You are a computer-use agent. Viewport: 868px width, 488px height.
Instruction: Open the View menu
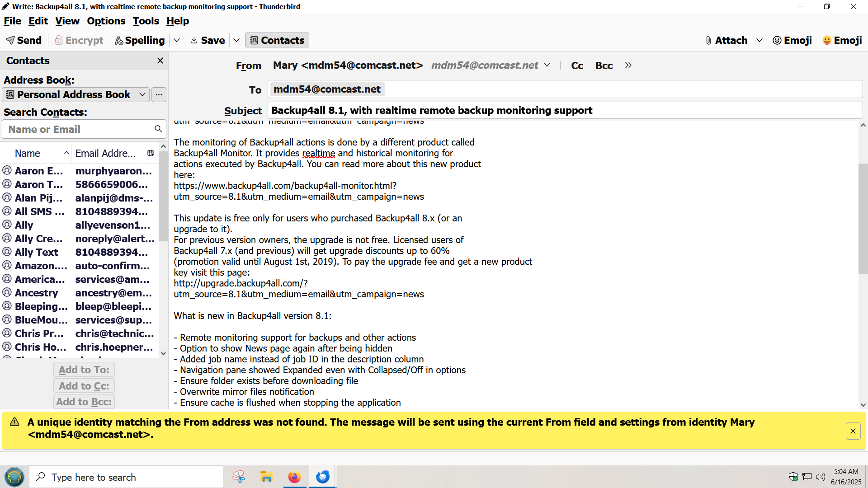67,21
